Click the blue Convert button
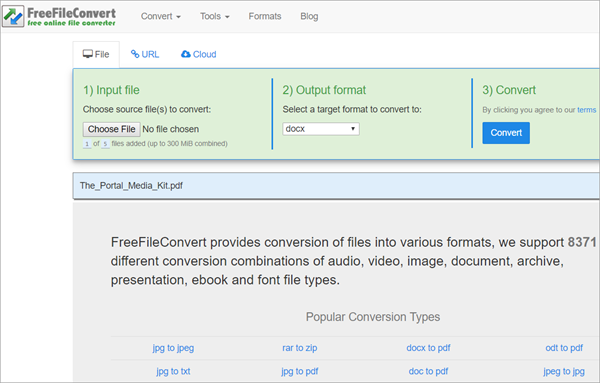Image resolution: width=600 pixels, height=383 pixels. (x=506, y=133)
